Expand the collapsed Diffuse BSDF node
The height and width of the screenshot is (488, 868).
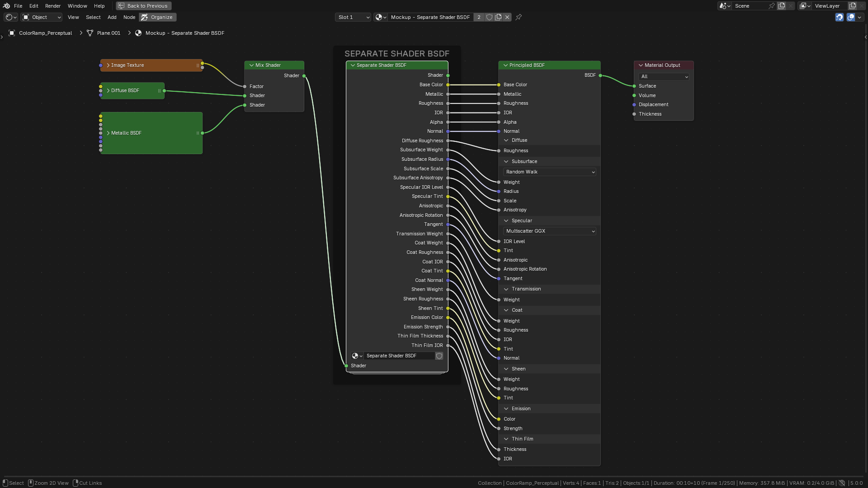coord(108,91)
